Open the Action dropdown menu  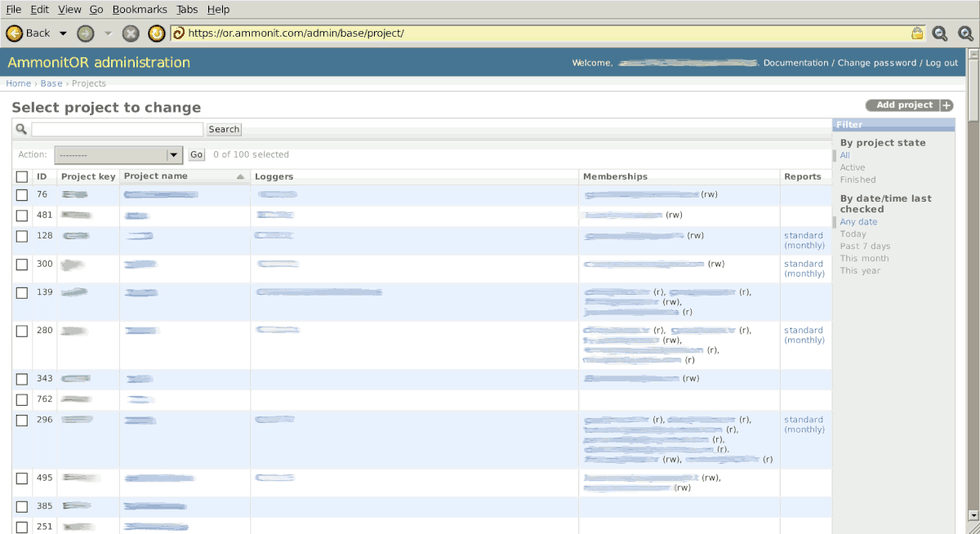[118, 154]
